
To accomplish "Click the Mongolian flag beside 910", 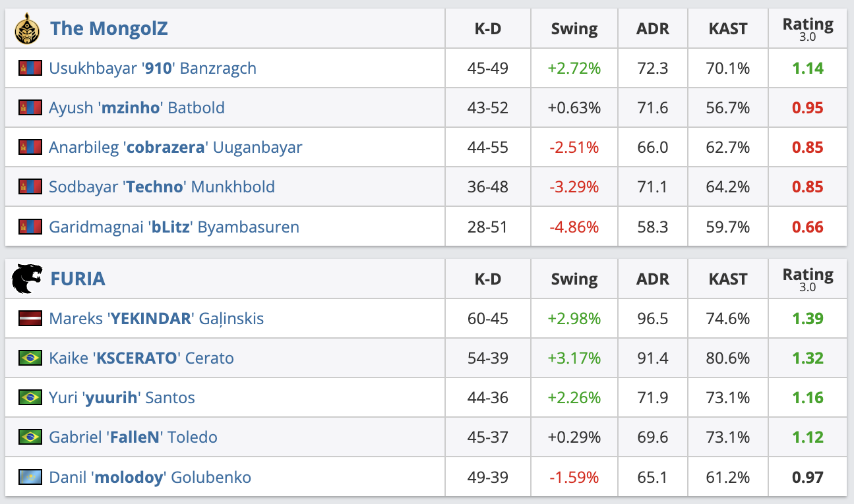I will 30,68.
